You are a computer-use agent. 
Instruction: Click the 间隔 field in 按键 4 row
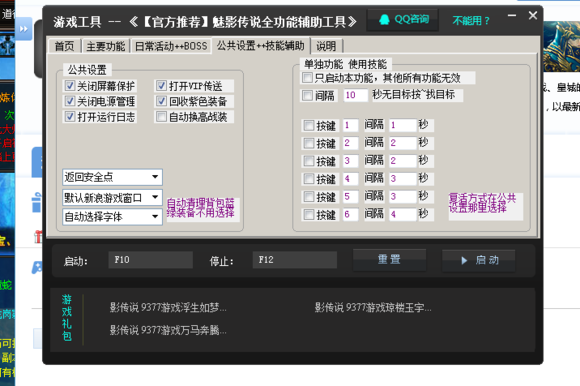(402, 179)
